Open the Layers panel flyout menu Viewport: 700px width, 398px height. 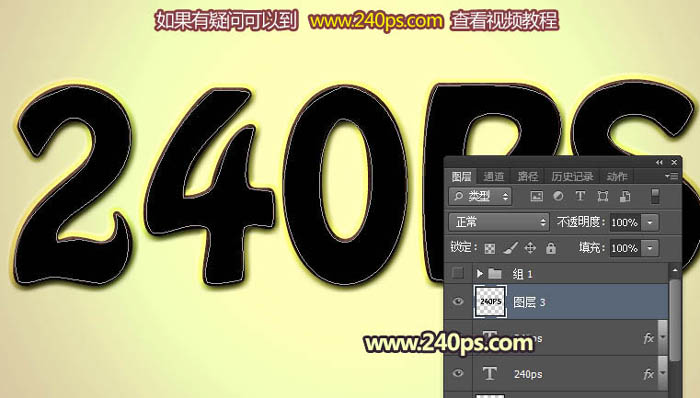(x=671, y=176)
